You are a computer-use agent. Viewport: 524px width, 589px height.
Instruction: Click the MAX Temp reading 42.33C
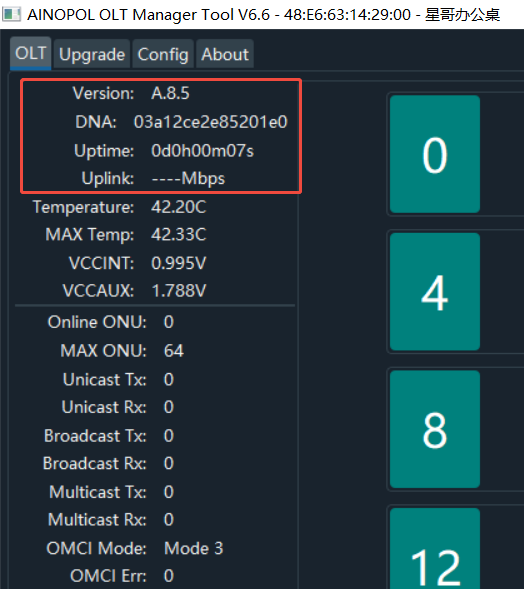tap(179, 234)
